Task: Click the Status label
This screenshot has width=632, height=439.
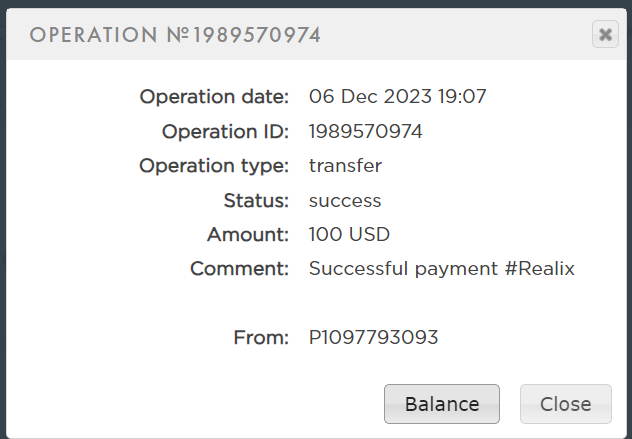Action: coord(256,200)
